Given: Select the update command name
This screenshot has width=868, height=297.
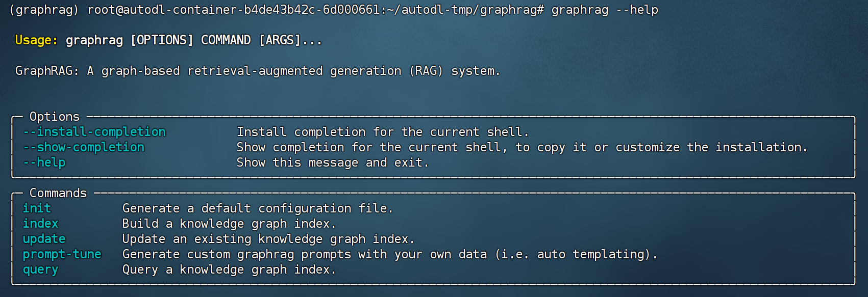Looking at the screenshot, I should [44, 239].
